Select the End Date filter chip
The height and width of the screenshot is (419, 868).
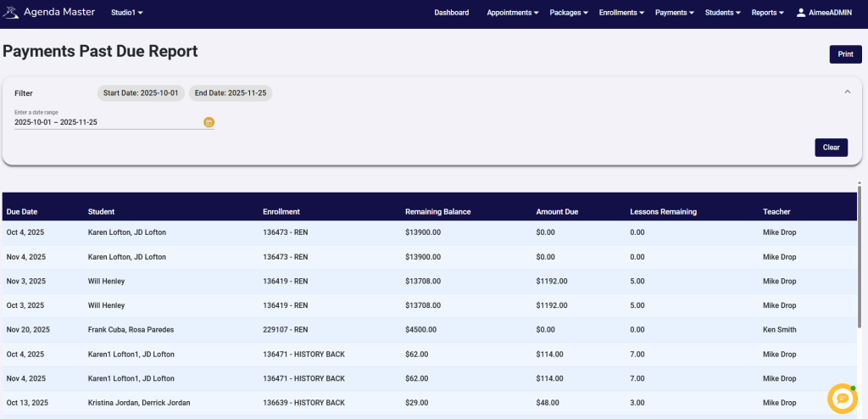[x=230, y=93]
